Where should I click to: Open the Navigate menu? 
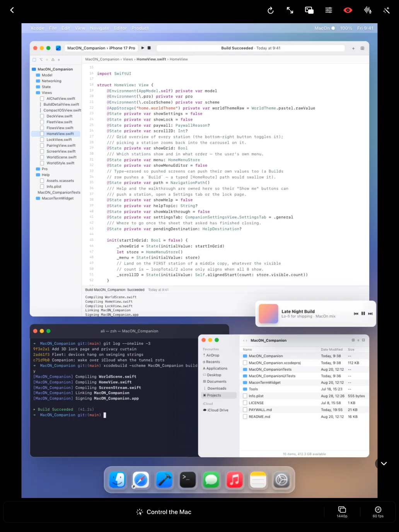pos(99,28)
